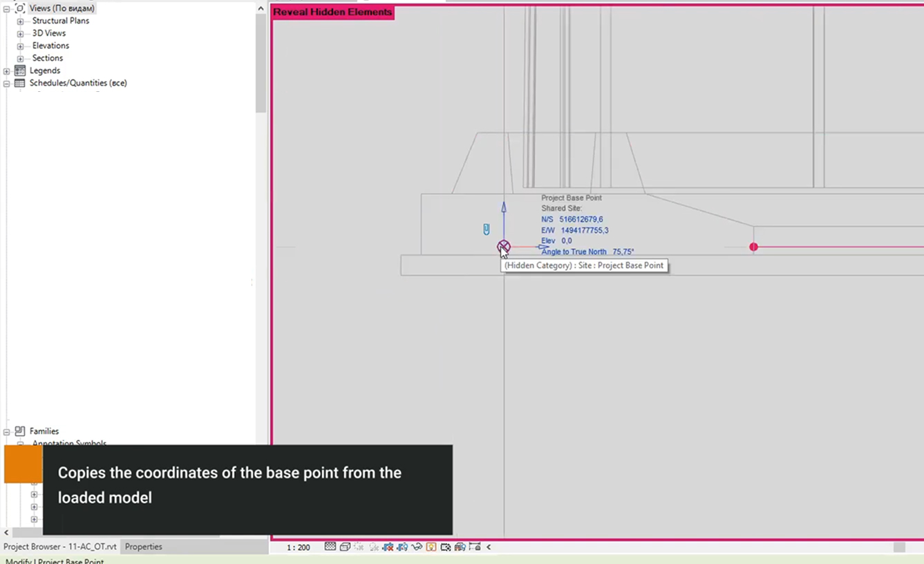
Task: Click the Legends icon in project browser
Action: coord(20,70)
